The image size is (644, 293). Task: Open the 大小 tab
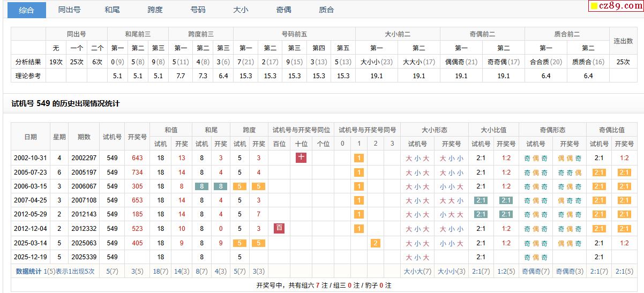point(241,10)
